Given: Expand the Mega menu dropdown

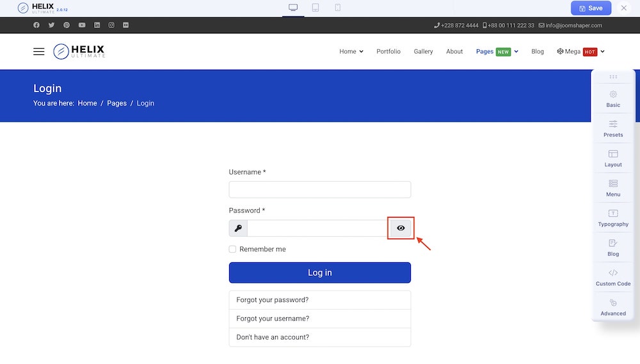Looking at the screenshot, I should click(x=580, y=52).
